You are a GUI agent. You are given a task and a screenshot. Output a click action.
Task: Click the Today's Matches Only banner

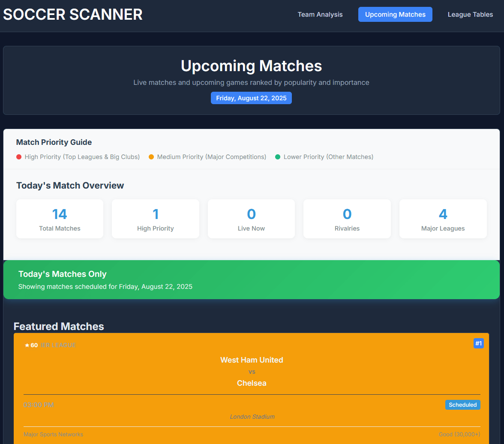click(251, 279)
